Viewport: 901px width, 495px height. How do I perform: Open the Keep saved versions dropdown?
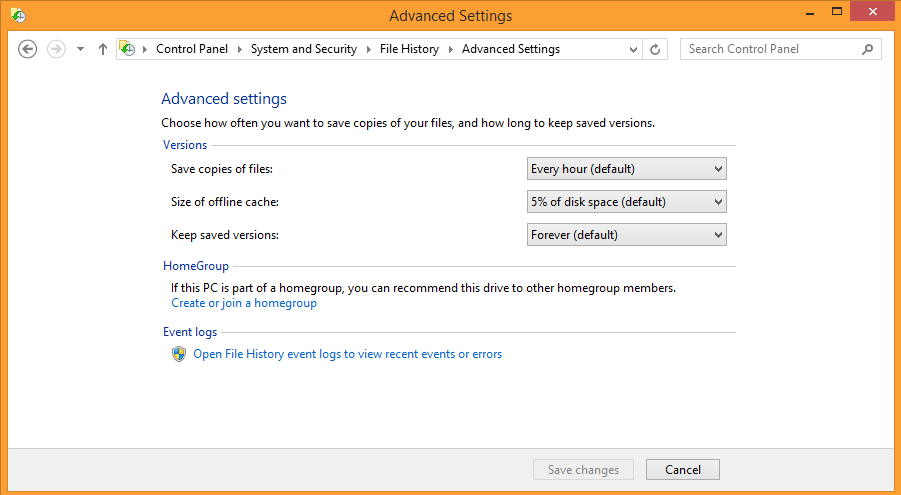(626, 235)
